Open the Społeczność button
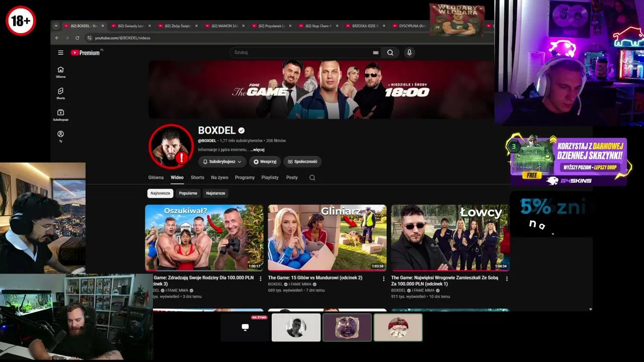The image size is (644, 362). [x=302, y=161]
